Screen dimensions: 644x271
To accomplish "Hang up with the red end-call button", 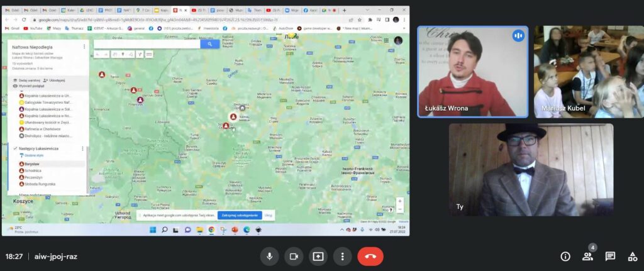I will [x=370, y=257].
